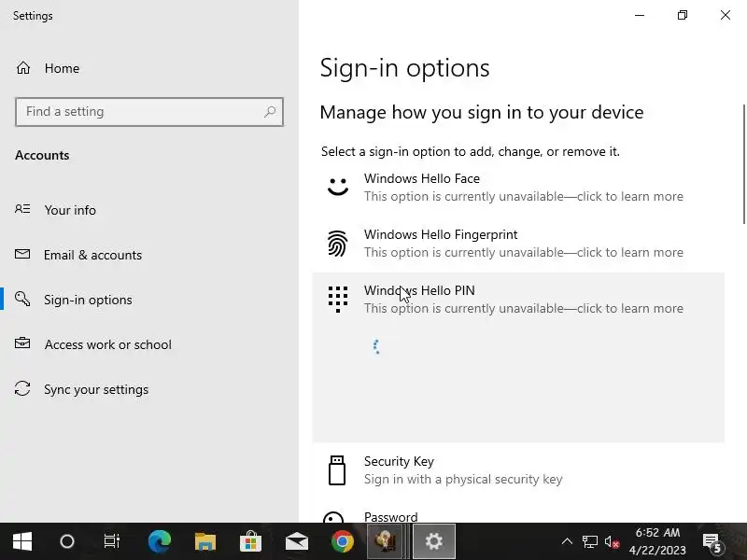This screenshot has height=560, width=747.
Task: Expand the Windows Hello Fingerprint option
Action: 518,244
